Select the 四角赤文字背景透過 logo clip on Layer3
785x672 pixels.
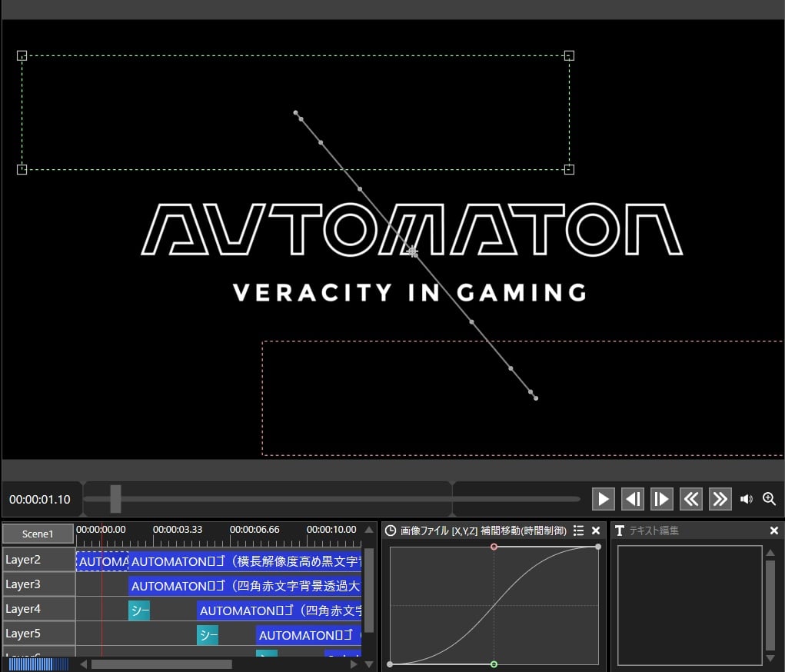pos(245,586)
